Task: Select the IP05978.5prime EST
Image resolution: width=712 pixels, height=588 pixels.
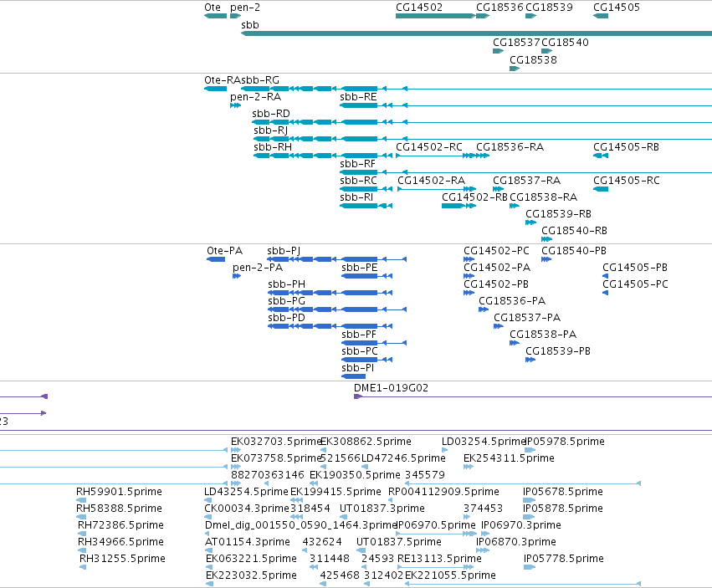Action: pyautogui.click(x=530, y=451)
